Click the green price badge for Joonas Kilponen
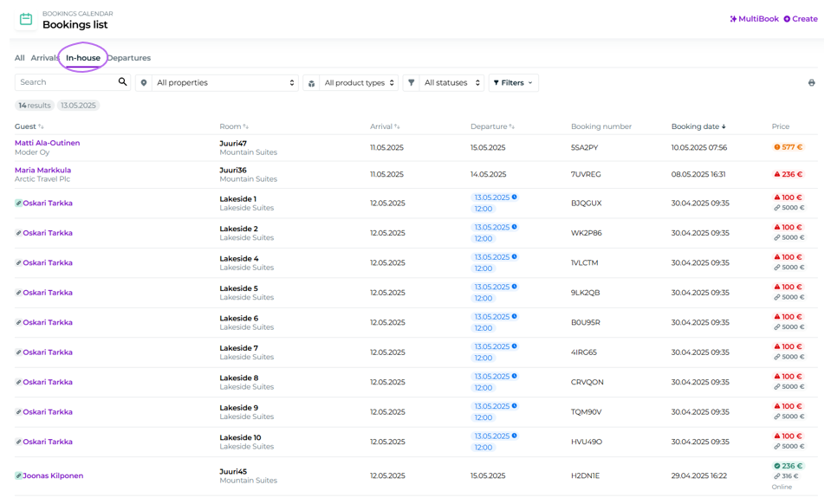 click(x=789, y=466)
